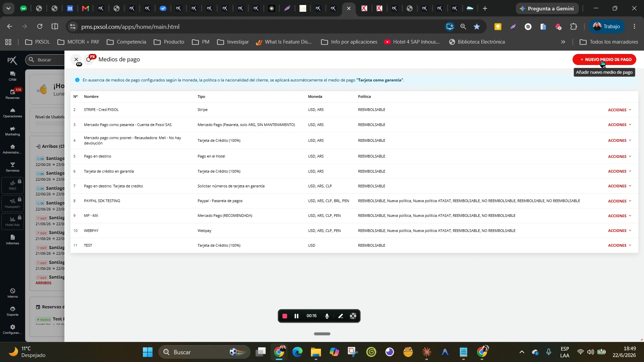Screen dimensions: 644x362
Task: Open Chrome menu three dots
Action: pyautogui.click(x=634, y=26)
